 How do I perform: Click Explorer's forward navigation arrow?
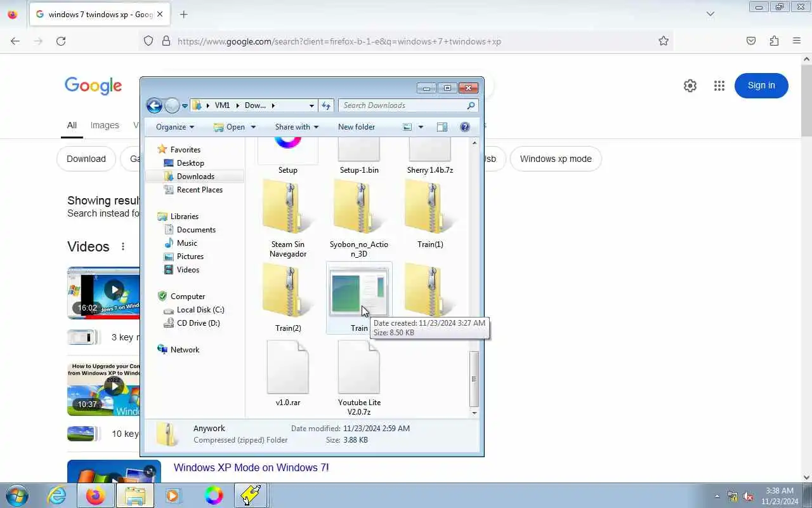[x=172, y=105]
